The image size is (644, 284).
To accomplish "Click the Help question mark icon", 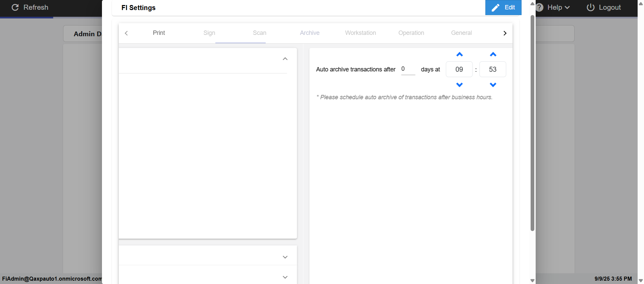I will (x=539, y=7).
